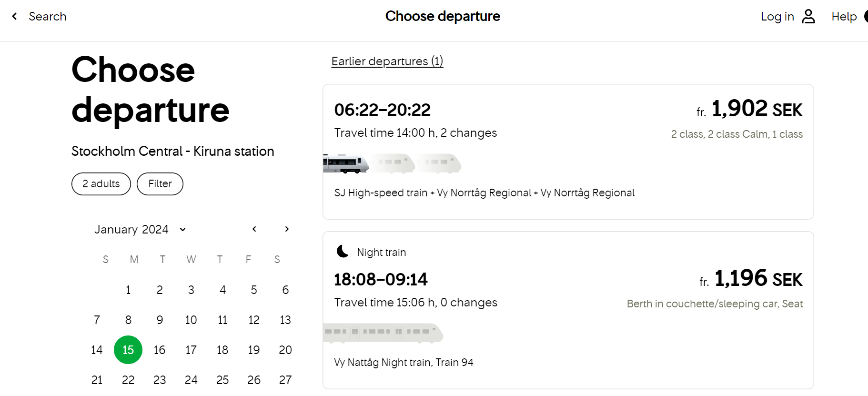This screenshot has width=868, height=396.
Task: Click Log in
Action: pyautogui.click(x=777, y=17)
